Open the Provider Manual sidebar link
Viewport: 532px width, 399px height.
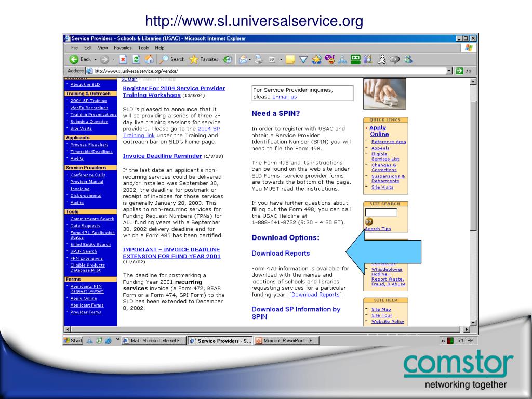[87, 182]
